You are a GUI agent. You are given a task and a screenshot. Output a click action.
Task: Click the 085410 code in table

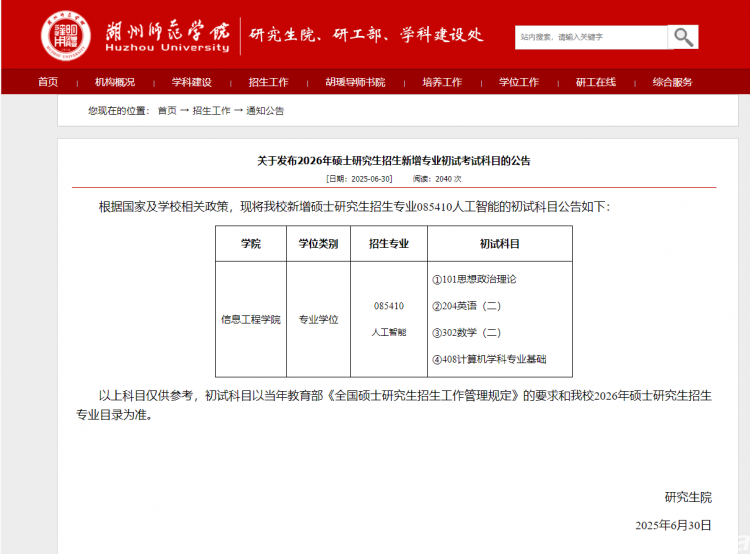coord(389,306)
